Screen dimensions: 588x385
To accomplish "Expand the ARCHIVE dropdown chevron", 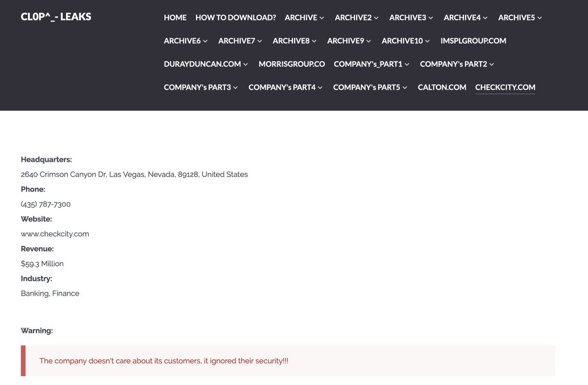I will point(322,18).
